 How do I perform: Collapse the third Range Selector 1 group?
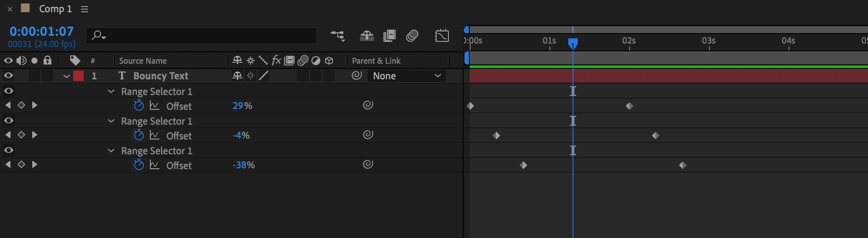[111, 151]
